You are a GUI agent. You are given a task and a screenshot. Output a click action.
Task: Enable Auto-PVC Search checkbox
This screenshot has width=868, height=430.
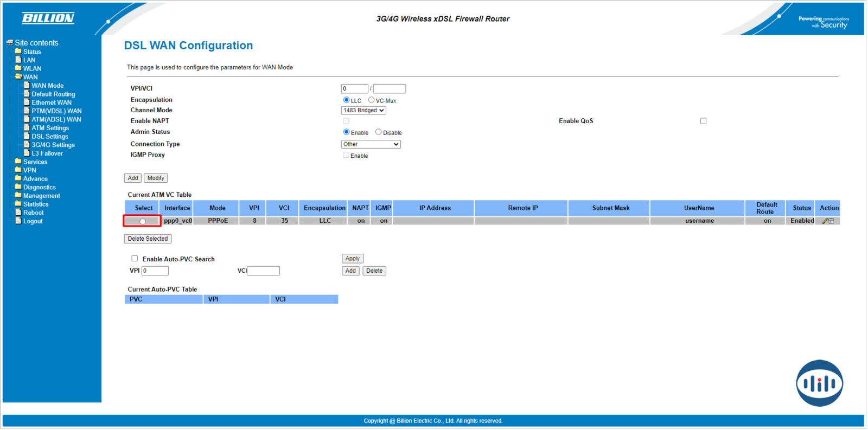click(x=135, y=259)
